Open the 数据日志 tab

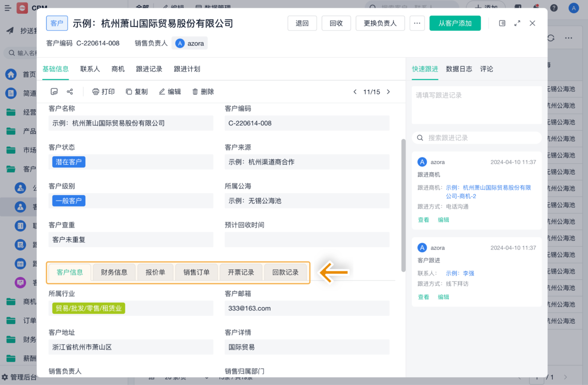(x=459, y=69)
